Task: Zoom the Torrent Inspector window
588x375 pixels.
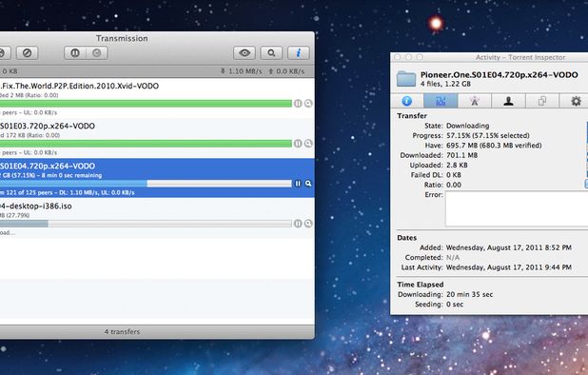Action: click(x=420, y=57)
